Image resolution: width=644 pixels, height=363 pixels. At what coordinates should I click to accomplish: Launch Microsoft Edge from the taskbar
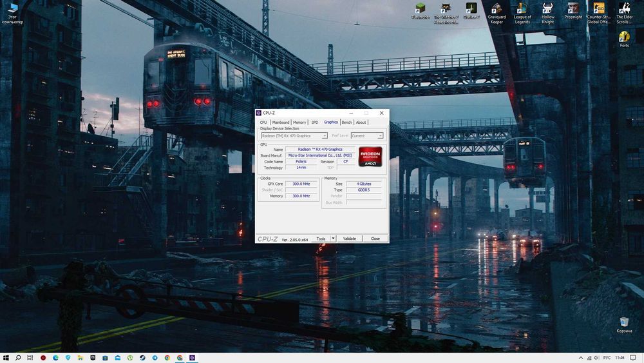[55, 358]
